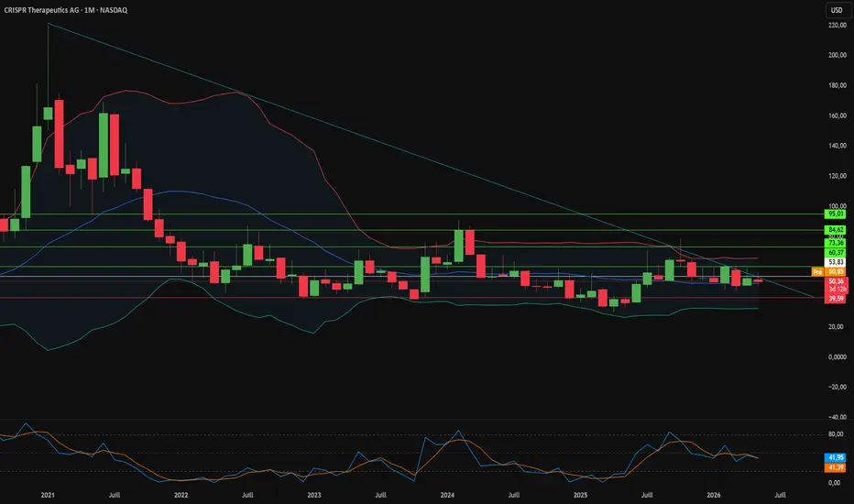Click the 2024 label on time axis
The image size is (854, 504).
(447, 495)
